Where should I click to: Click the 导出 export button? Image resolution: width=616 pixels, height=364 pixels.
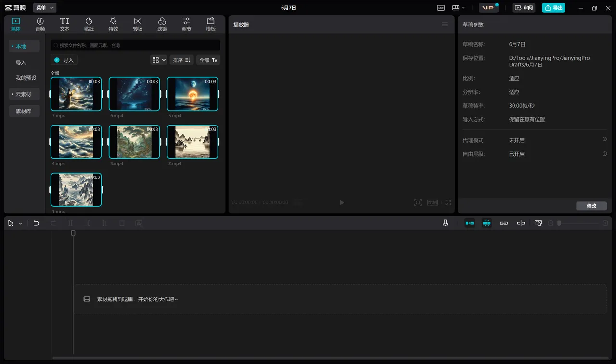[x=553, y=8]
